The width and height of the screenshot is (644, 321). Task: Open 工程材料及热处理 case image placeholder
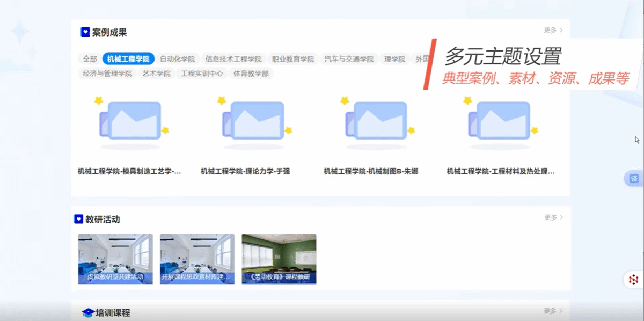(500, 123)
